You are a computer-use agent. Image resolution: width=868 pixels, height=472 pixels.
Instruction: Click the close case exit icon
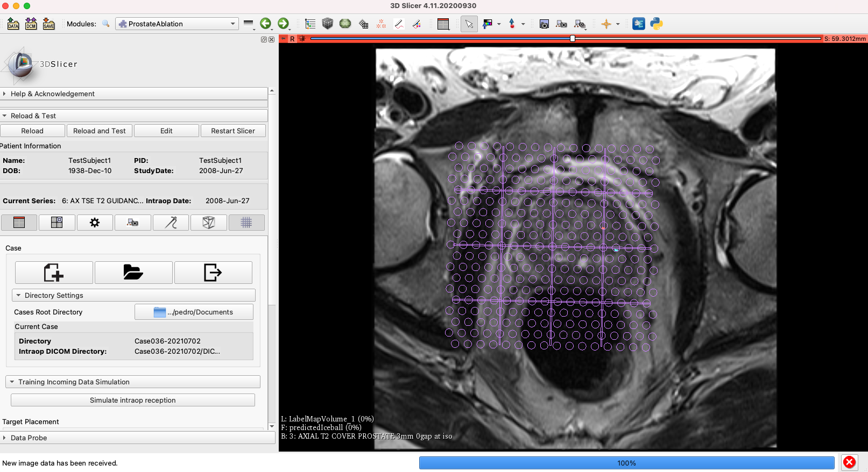[213, 273]
